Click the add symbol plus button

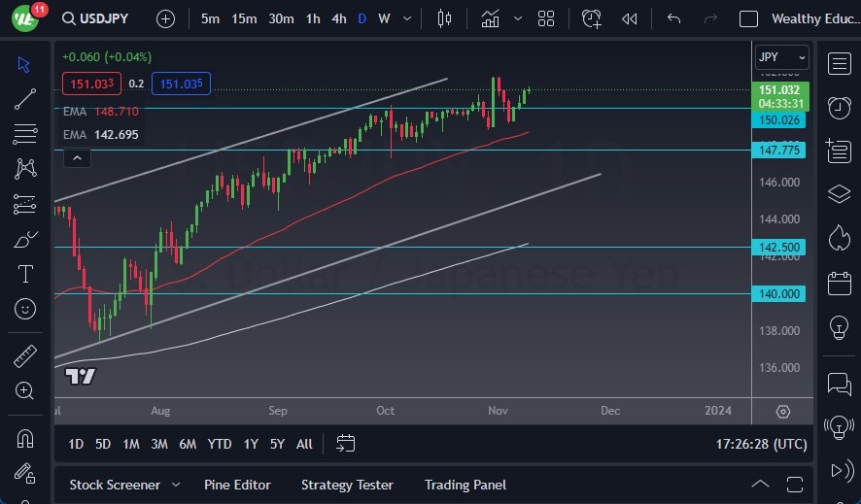tap(165, 18)
